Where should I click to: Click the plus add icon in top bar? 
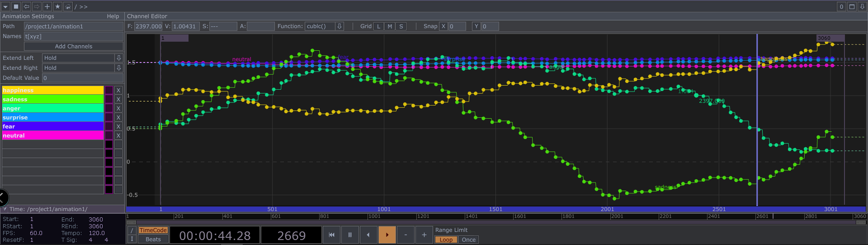coord(47,6)
